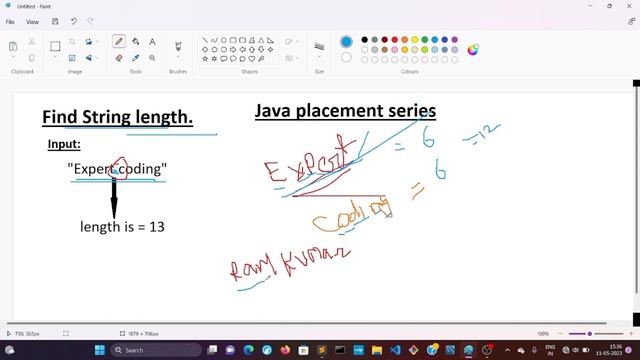
Task: Pick the black colour swatch
Action: (x=364, y=40)
